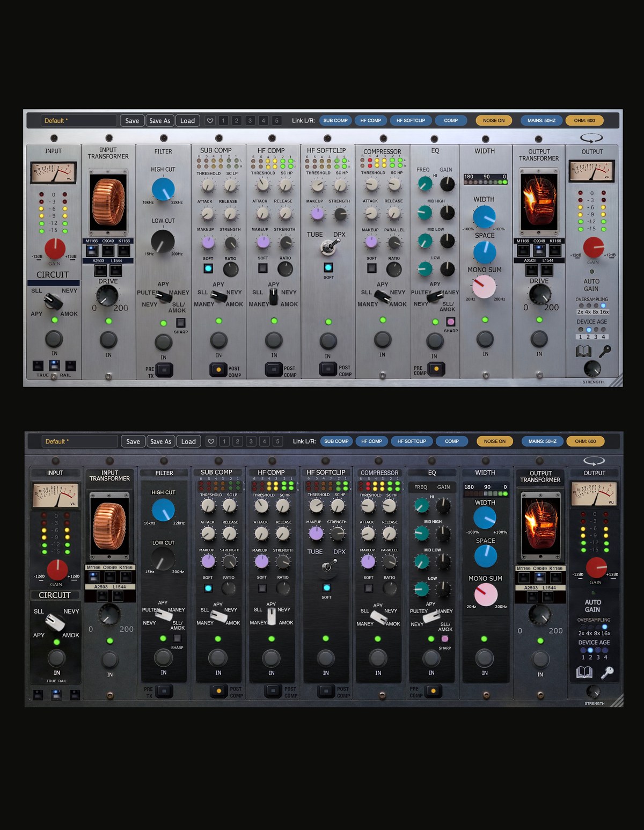
Task: Click the loop arrow icon above the silver plugin's OUTPUT
Action: click(591, 138)
